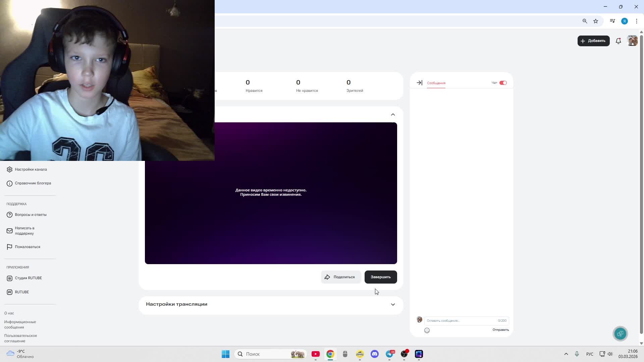Click the Добавить button
Image resolution: width=644 pixels, height=362 pixels.
tap(593, 41)
